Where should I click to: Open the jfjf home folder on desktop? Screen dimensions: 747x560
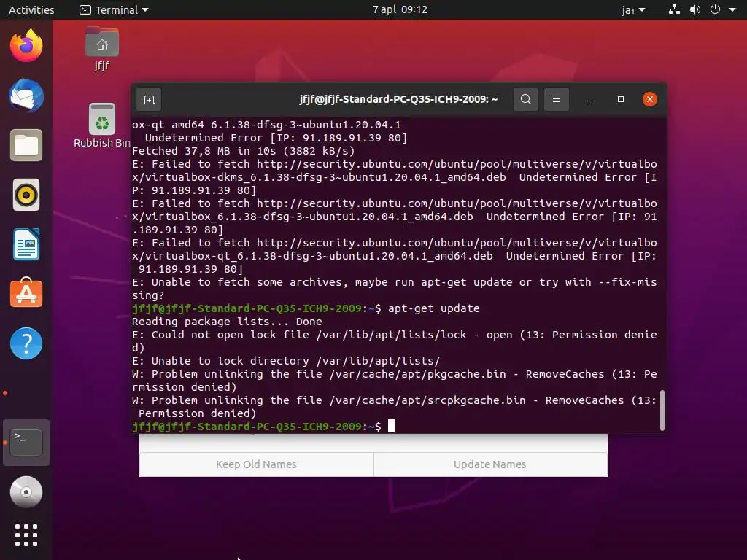[102, 49]
